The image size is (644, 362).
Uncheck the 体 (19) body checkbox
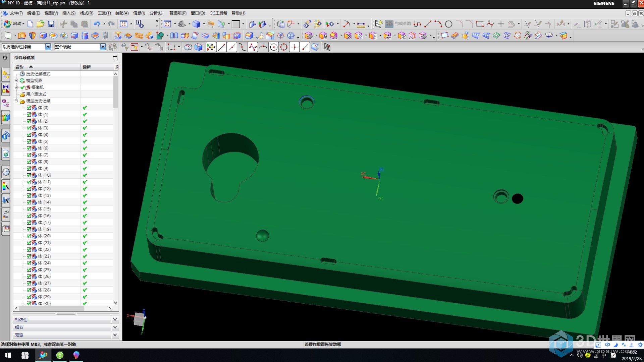pyautogui.click(x=29, y=229)
